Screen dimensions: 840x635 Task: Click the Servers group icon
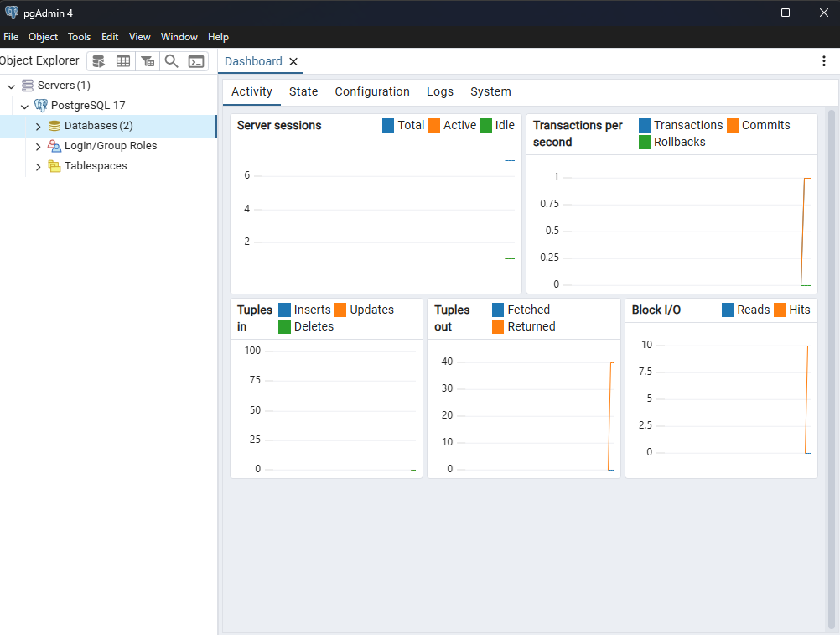28,86
